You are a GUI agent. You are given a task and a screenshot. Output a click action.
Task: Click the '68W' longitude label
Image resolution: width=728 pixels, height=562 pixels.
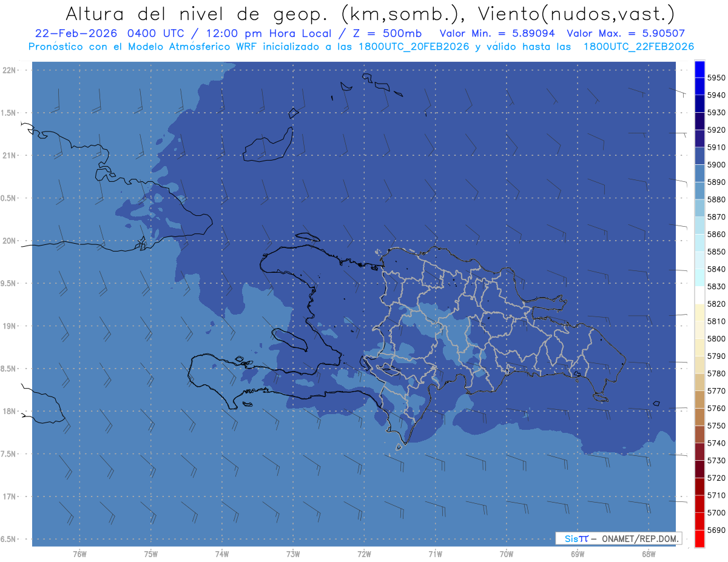(649, 555)
